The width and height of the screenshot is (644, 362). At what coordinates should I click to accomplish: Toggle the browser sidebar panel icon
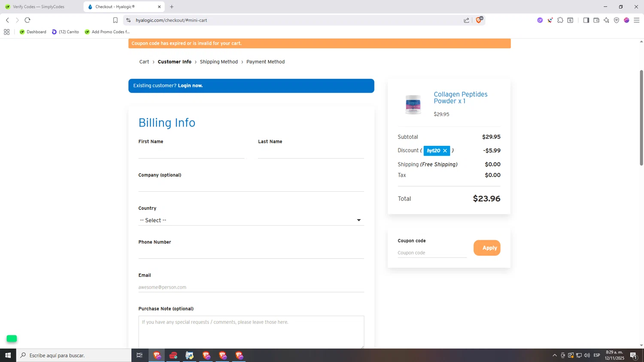tap(586, 20)
